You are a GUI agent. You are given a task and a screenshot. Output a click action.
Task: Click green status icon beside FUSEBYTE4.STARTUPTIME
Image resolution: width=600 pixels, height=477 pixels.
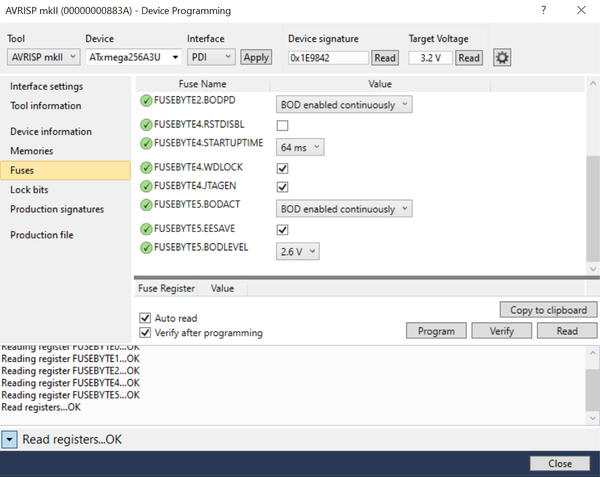click(x=146, y=143)
